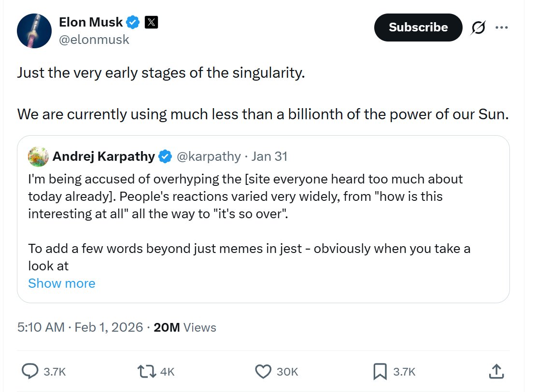Viewport: 536px width, 392px height.
Task: Click the Elon Musk display name
Action: coord(91,22)
